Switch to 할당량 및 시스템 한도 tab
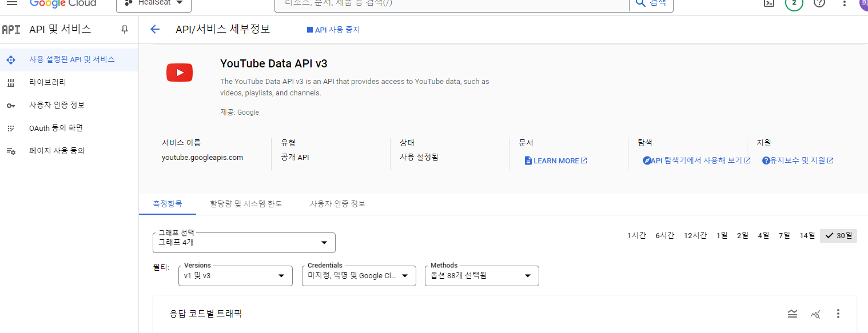 tap(246, 203)
